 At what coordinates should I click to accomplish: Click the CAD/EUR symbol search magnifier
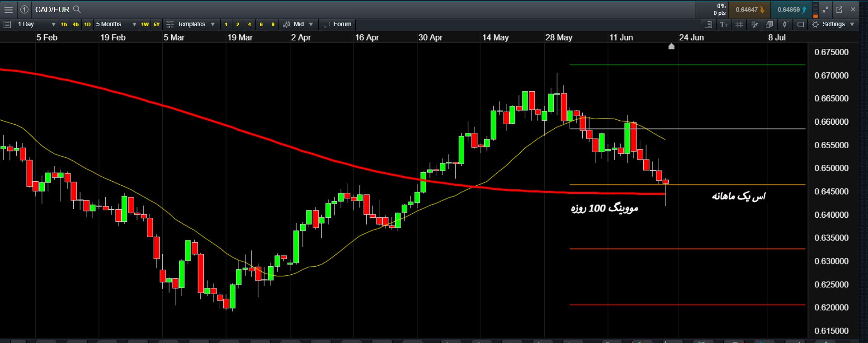click(77, 9)
